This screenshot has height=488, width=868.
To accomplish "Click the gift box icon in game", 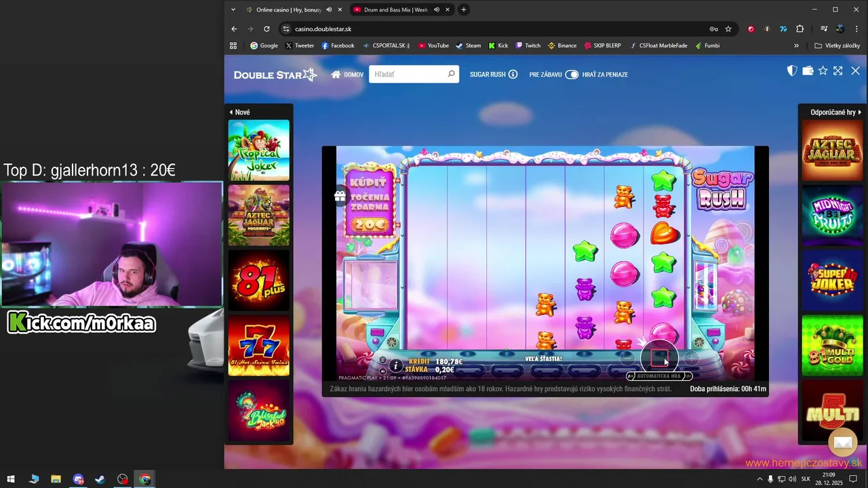I will pos(340,196).
